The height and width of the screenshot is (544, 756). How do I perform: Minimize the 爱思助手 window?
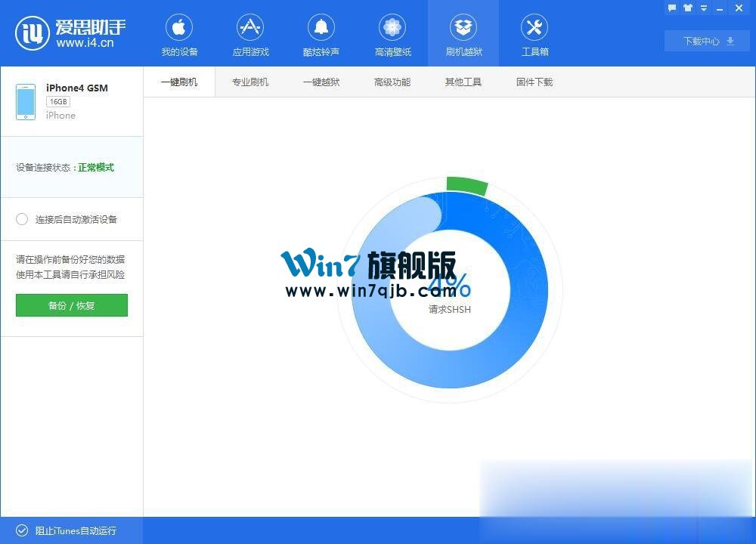[x=720, y=8]
